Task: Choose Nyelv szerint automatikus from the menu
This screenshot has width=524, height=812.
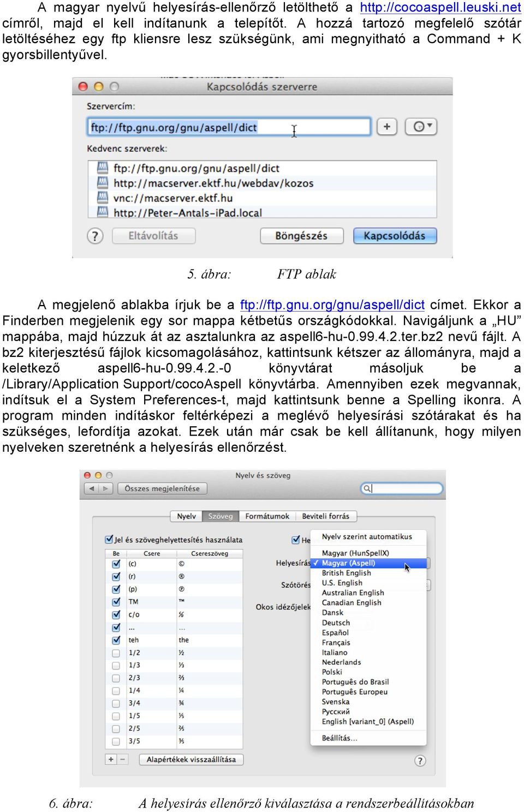Action: (368, 536)
